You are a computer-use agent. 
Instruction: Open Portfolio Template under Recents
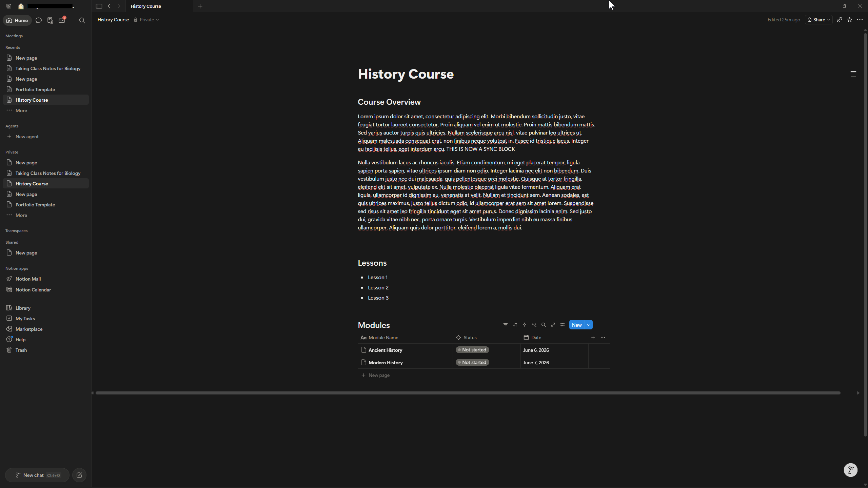pos(46,89)
